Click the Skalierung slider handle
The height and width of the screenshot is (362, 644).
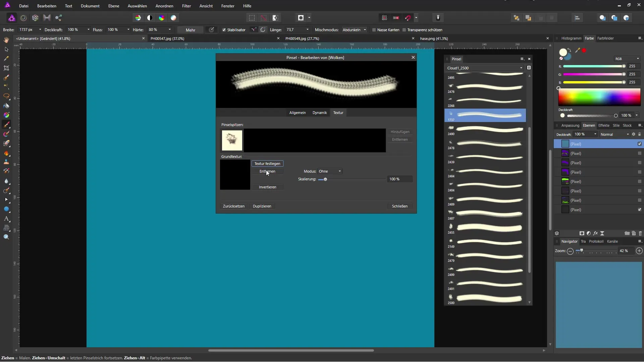coord(325,179)
